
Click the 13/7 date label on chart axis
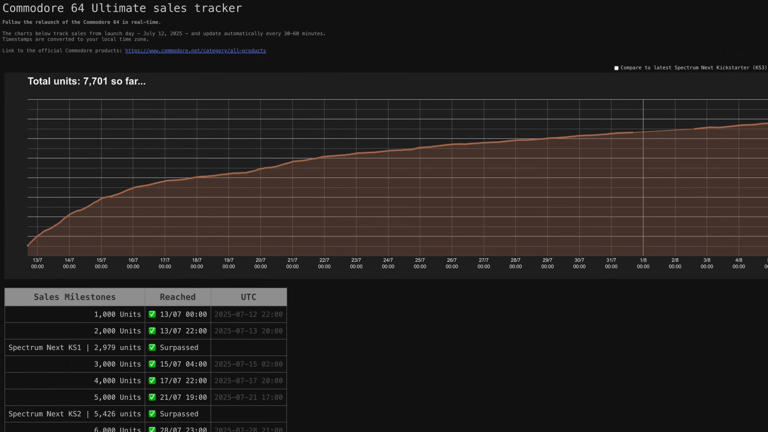coord(37,263)
